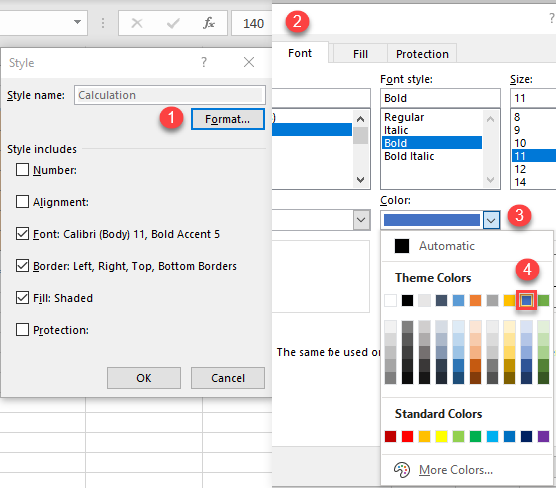Toggle the Alignment checkbox
The width and height of the screenshot is (556, 488).
[22, 201]
